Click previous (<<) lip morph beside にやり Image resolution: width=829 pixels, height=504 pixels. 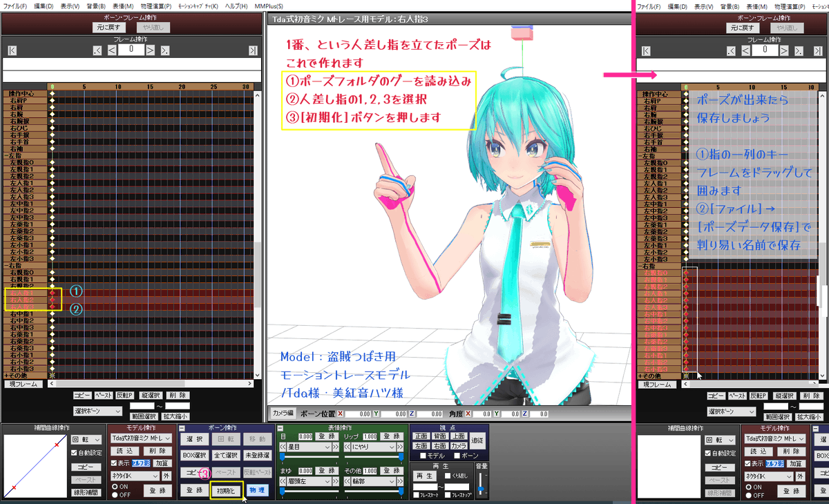click(348, 447)
